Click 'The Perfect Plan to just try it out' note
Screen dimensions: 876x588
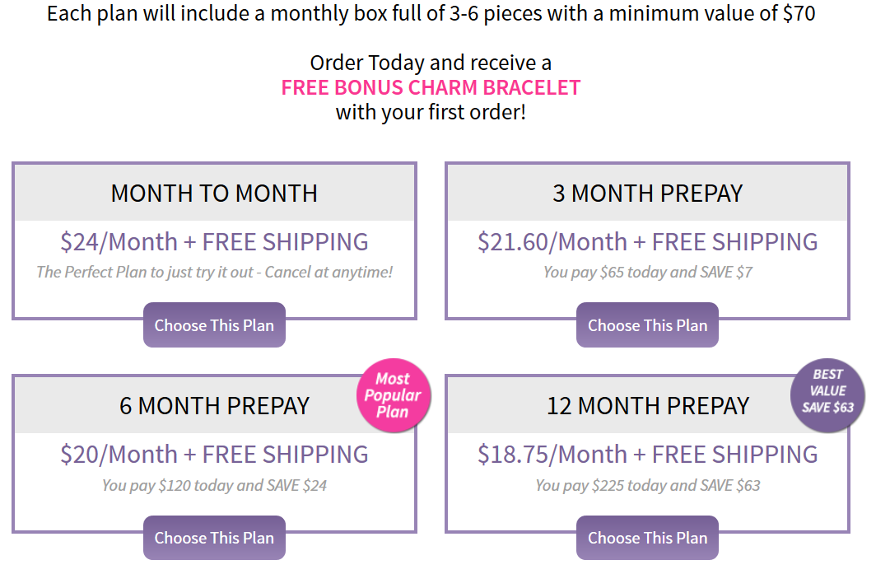pos(143,273)
